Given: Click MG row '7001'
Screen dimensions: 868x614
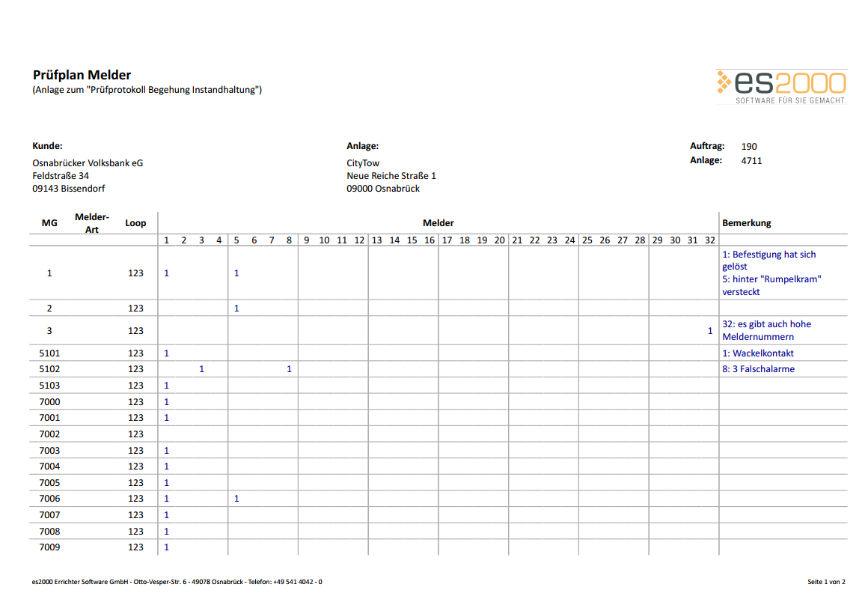Looking at the screenshot, I should [49, 418].
